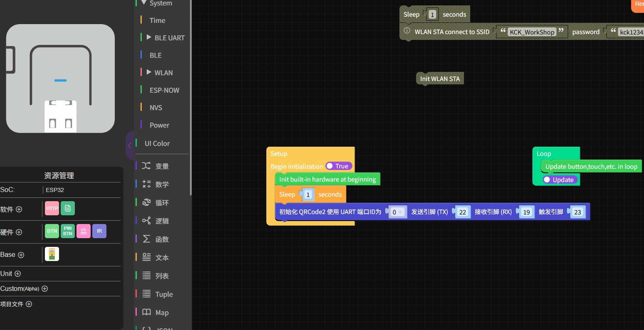Select the PIN BTN hardware icon
The width and height of the screenshot is (644, 330).
pyautogui.click(x=68, y=231)
